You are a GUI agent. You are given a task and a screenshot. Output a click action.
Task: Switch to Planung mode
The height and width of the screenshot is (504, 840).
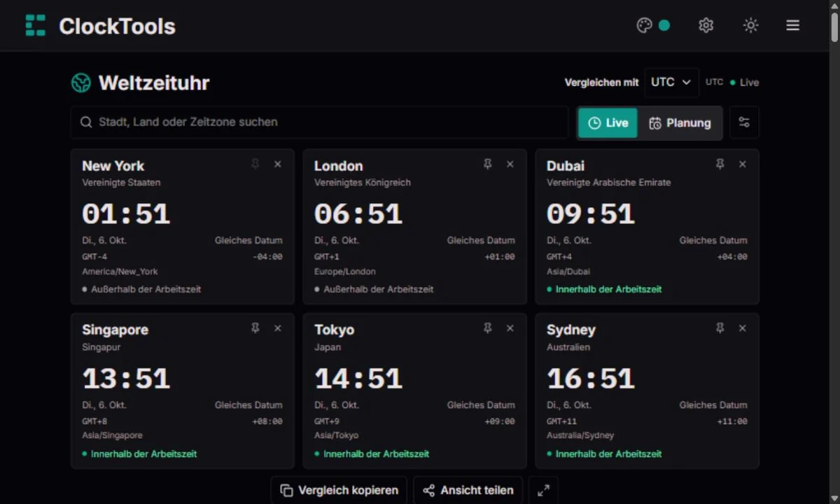point(680,122)
